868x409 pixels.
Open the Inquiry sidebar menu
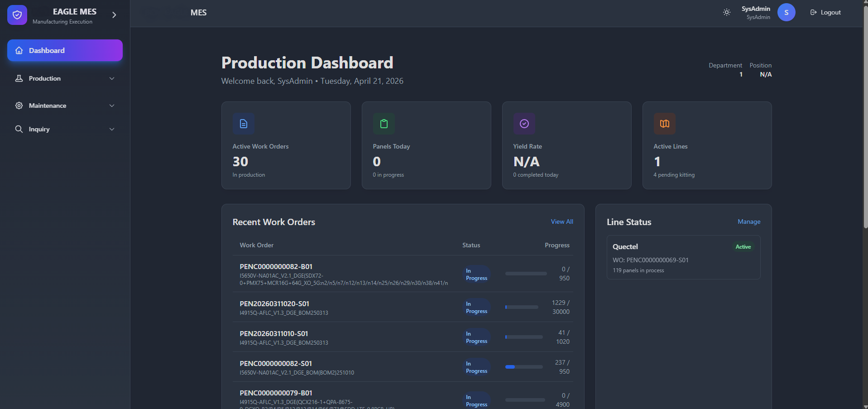(65, 129)
